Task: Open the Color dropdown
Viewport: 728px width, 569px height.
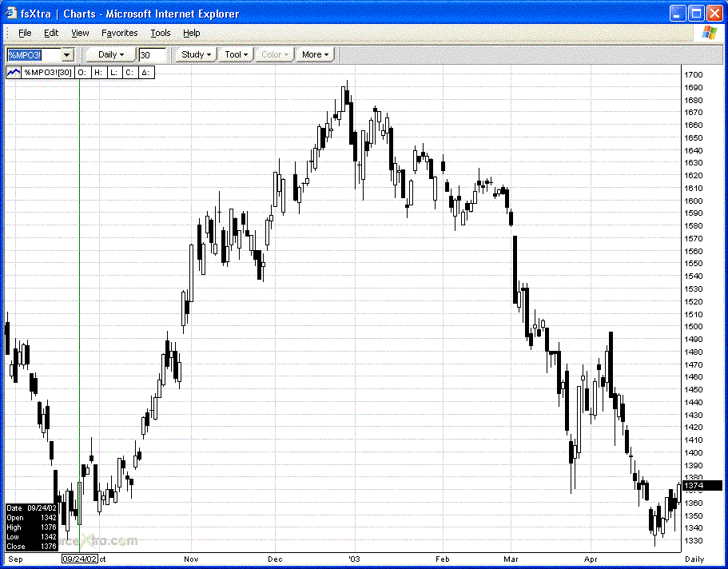Action: (274, 55)
